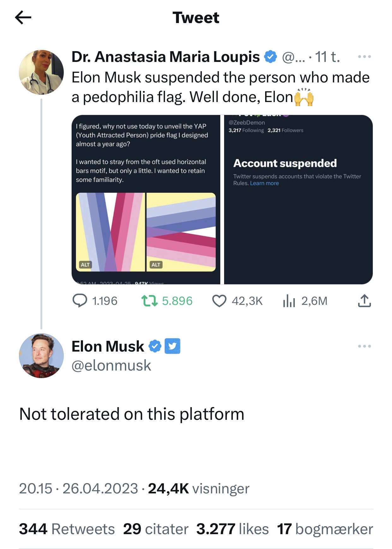Open more options on Elon's tweet

coord(364,347)
